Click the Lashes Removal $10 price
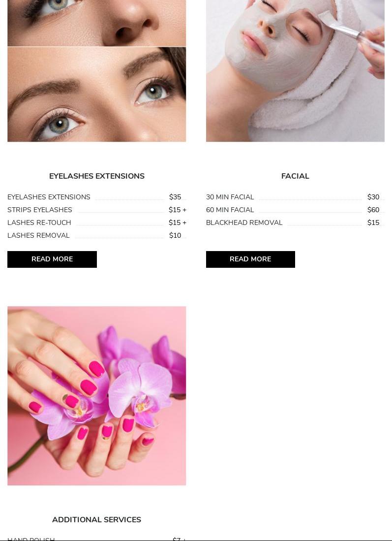 point(175,235)
